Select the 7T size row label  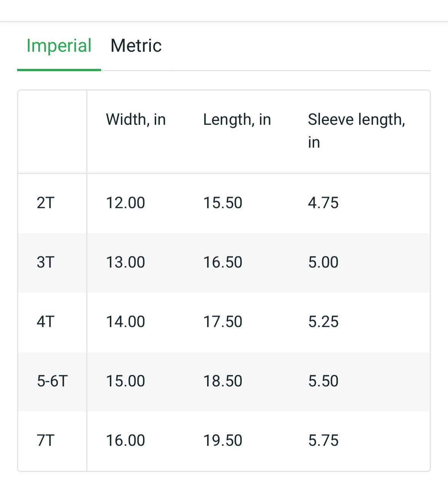point(46,440)
